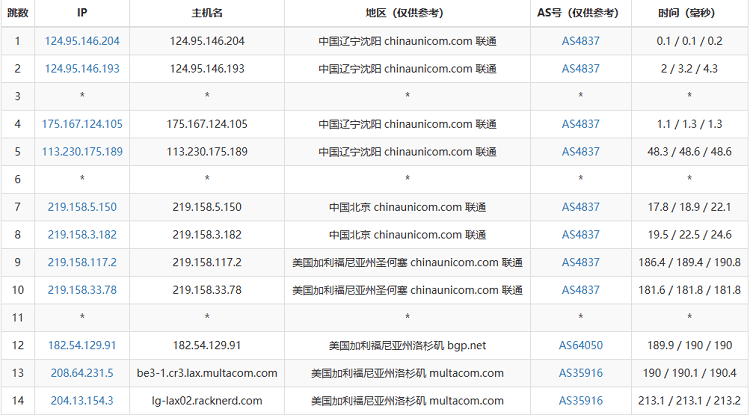Click hop 14 region 洛杉矶 multacom.com
Screen dimensions: 750x415
coord(408,401)
